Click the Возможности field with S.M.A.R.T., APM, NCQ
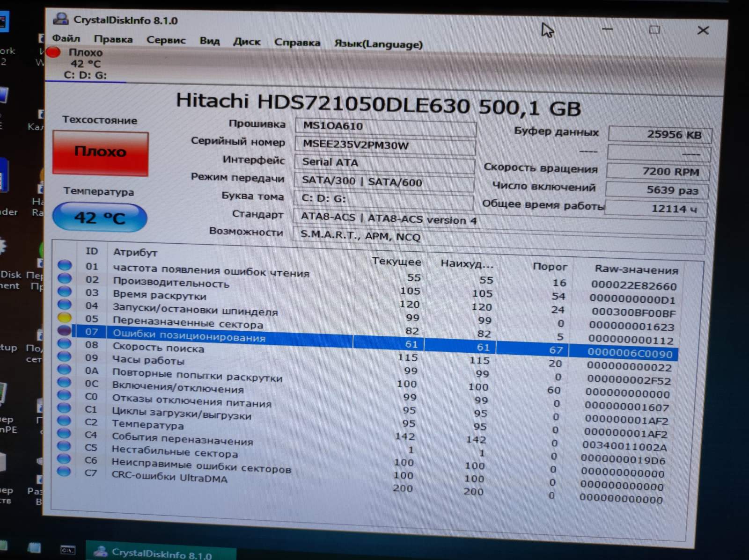The width and height of the screenshot is (749, 560). coord(499,239)
